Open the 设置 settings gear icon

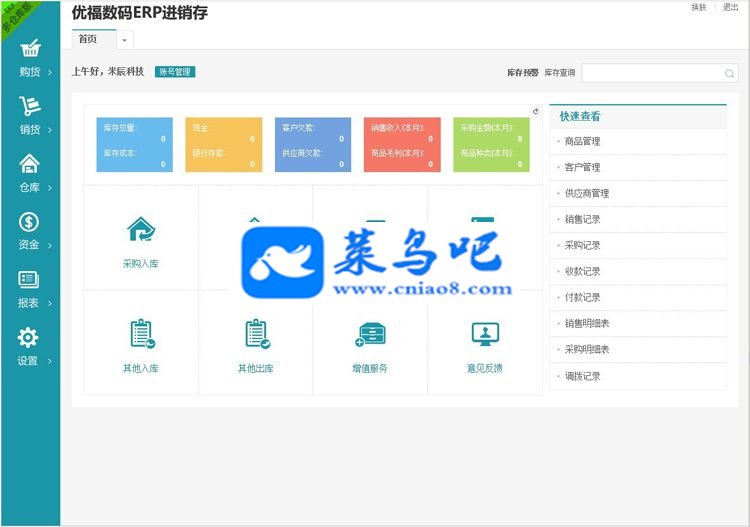click(x=28, y=337)
